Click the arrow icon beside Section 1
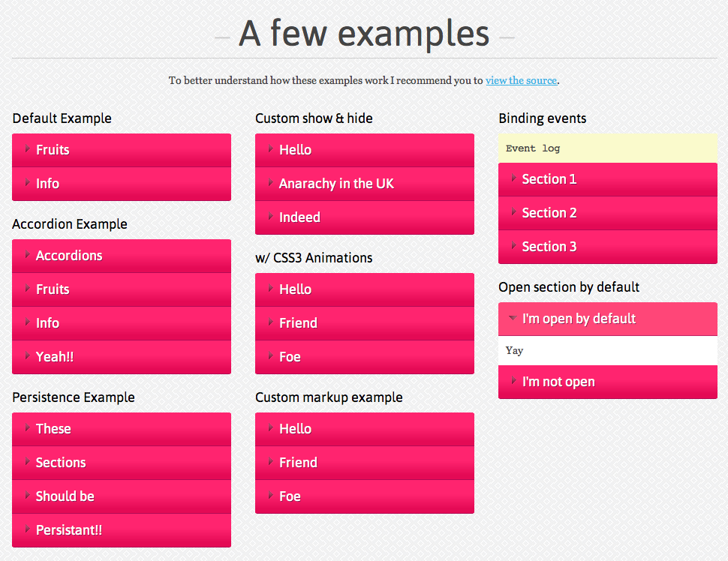 pos(514,178)
